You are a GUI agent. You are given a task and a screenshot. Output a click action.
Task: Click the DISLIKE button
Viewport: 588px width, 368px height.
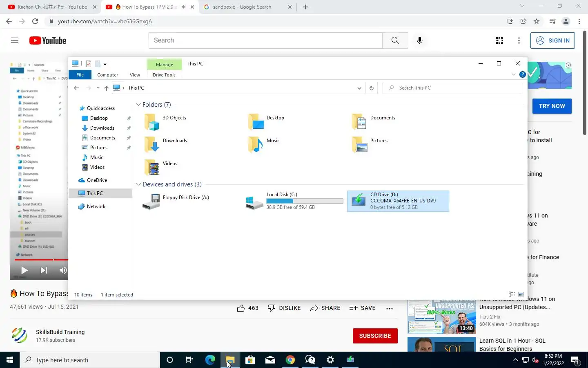284,308
